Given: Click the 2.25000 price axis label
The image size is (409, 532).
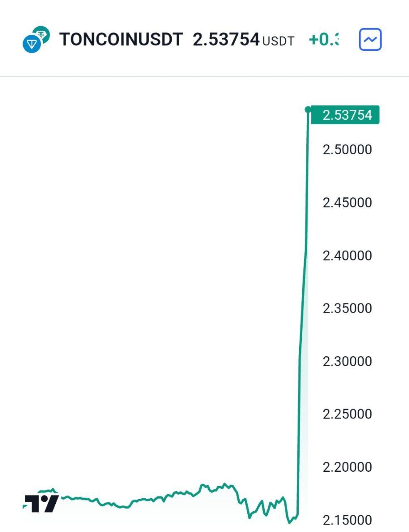Looking at the screenshot, I should point(347,414).
